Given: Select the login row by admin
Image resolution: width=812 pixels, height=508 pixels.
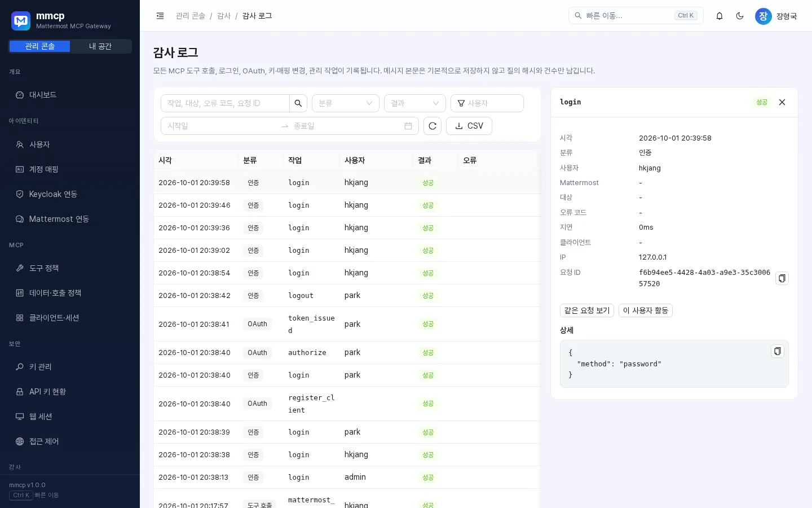Looking at the screenshot, I should pyautogui.click(x=347, y=478).
